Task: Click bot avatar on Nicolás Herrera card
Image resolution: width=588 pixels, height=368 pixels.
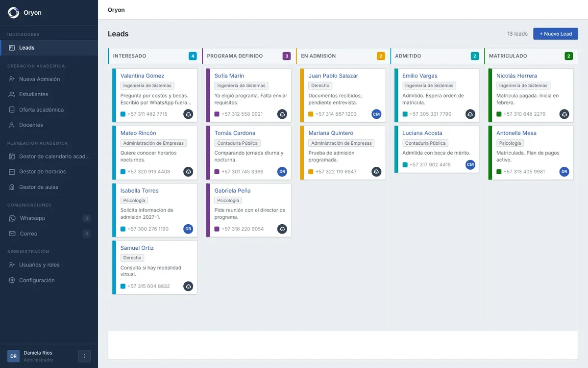Action: coord(564,114)
